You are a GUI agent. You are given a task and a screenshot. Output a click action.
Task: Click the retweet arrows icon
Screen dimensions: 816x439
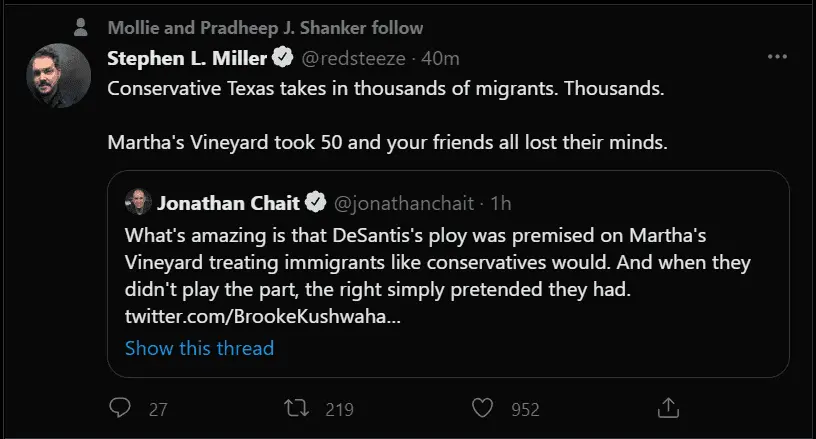297,408
